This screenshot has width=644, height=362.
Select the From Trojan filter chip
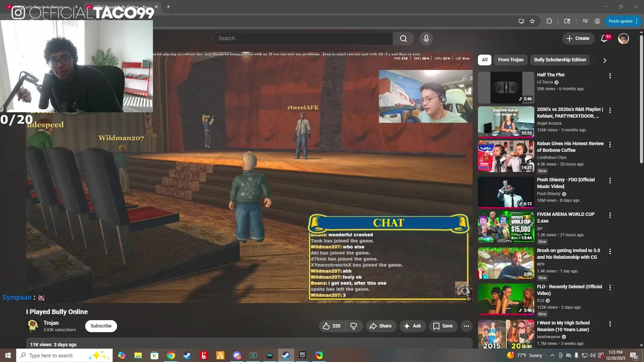511,60
